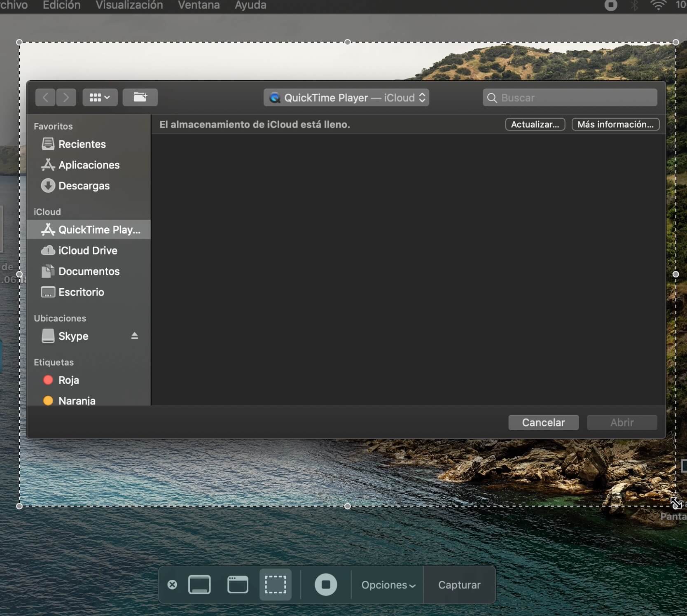This screenshot has height=616, width=687.
Task: Click the top-left selection handle
Action: click(x=19, y=42)
